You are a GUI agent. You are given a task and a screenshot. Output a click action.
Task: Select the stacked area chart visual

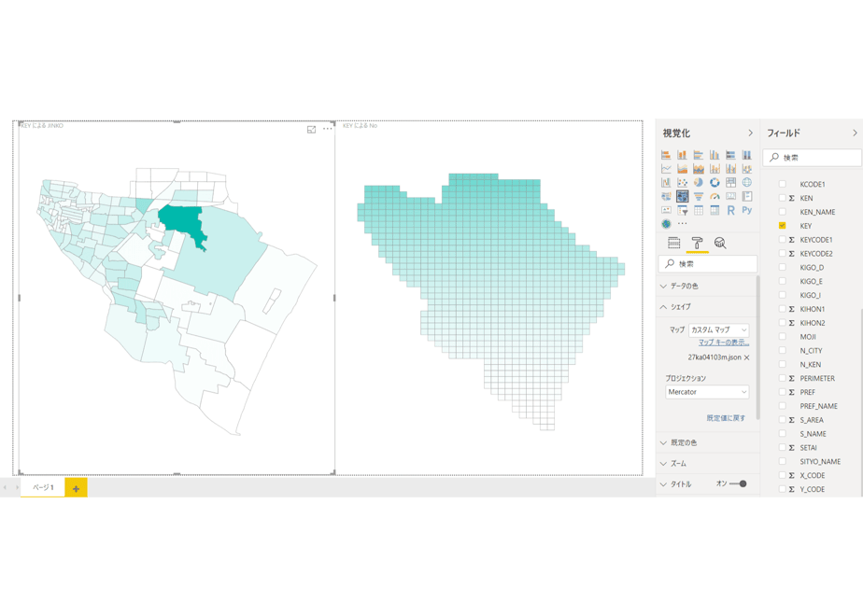[x=699, y=168]
